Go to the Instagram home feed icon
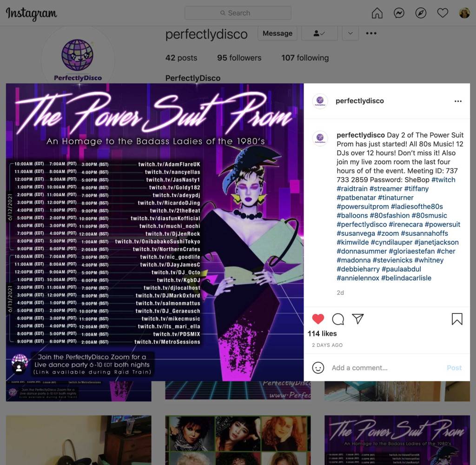The image size is (476, 465). tap(377, 13)
